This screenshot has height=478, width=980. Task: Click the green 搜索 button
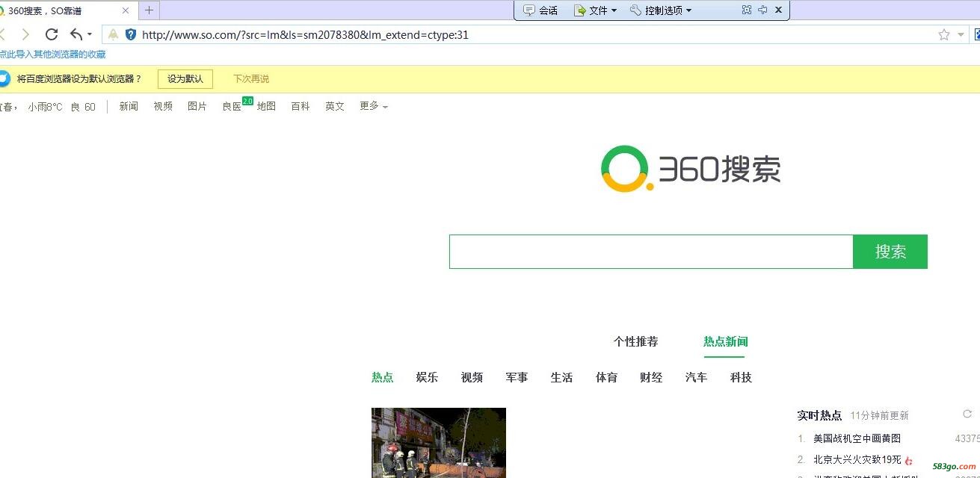click(x=890, y=252)
